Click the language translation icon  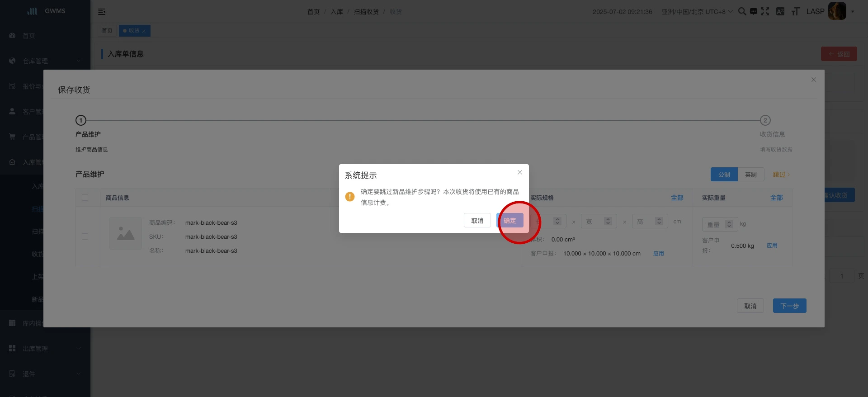tap(780, 12)
